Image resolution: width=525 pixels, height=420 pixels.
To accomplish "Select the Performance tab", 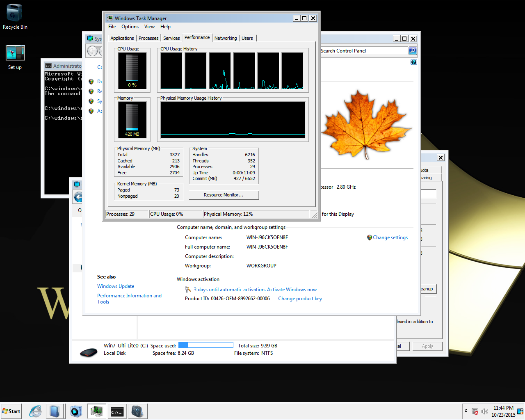I will [197, 37].
